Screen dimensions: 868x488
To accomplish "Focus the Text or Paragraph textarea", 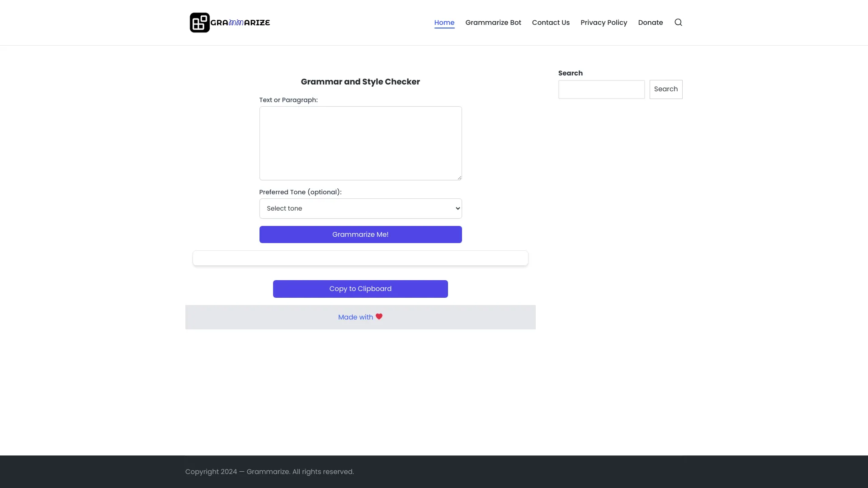I will (360, 143).
